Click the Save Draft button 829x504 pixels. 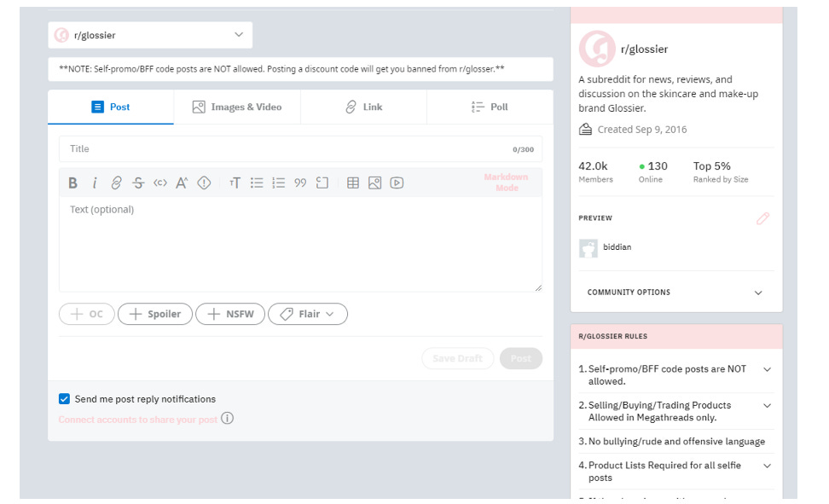457,358
